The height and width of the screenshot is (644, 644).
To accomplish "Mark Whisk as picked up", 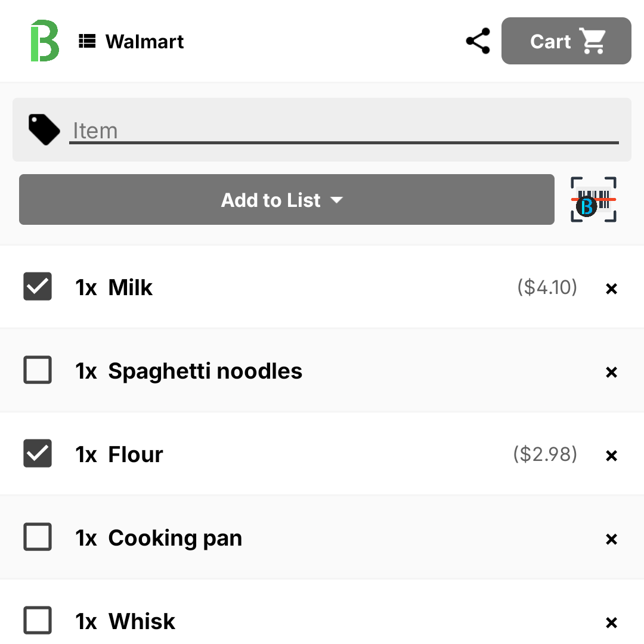I will click(x=38, y=620).
